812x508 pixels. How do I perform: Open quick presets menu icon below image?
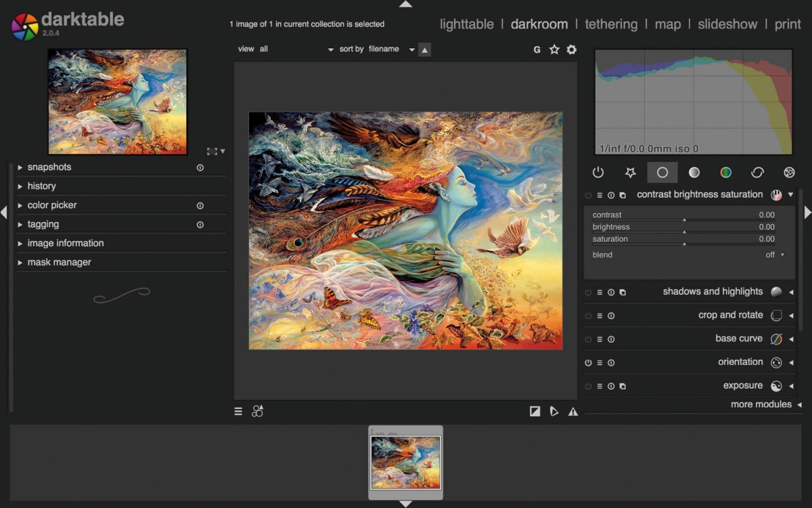tap(238, 411)
